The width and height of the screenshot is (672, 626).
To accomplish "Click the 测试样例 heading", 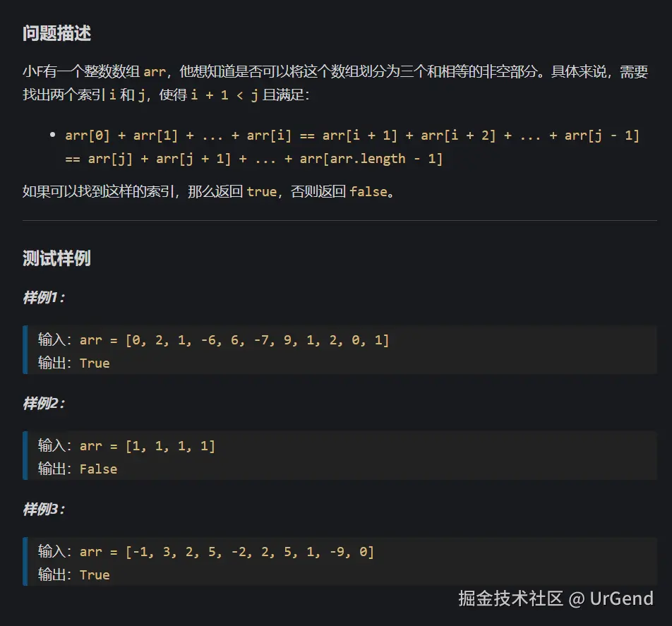I will click(56, 258).
